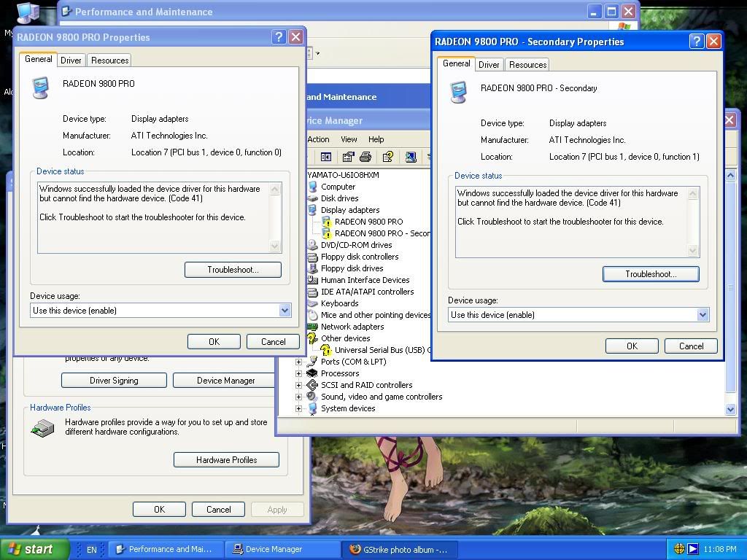Click the Disk drives icon in the device tree

point(312,198)
